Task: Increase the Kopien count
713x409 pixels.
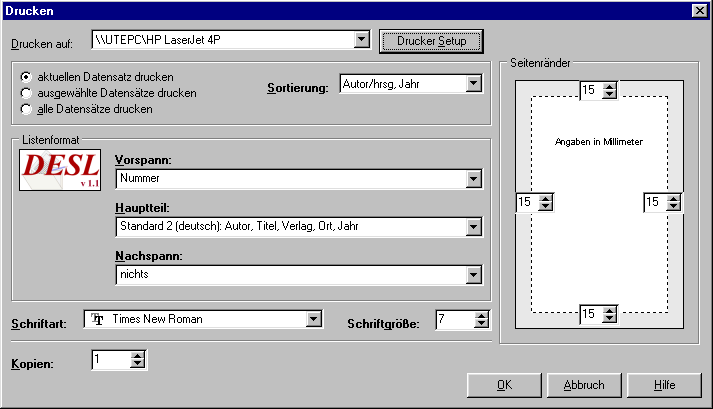Action: pos(137,356)
